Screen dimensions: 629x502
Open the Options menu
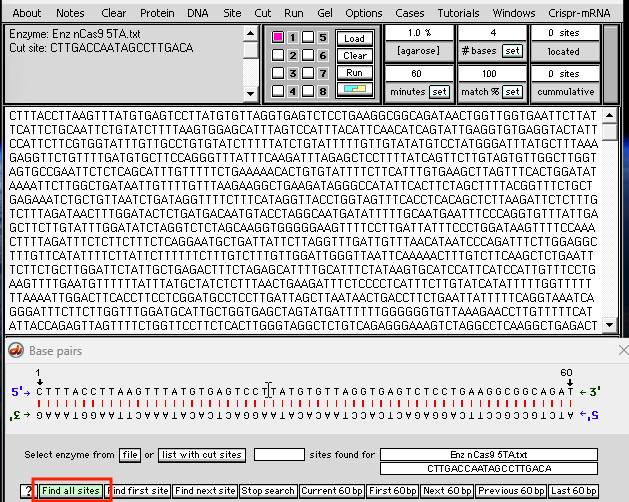pyautogui.click(x=364, y=13)
